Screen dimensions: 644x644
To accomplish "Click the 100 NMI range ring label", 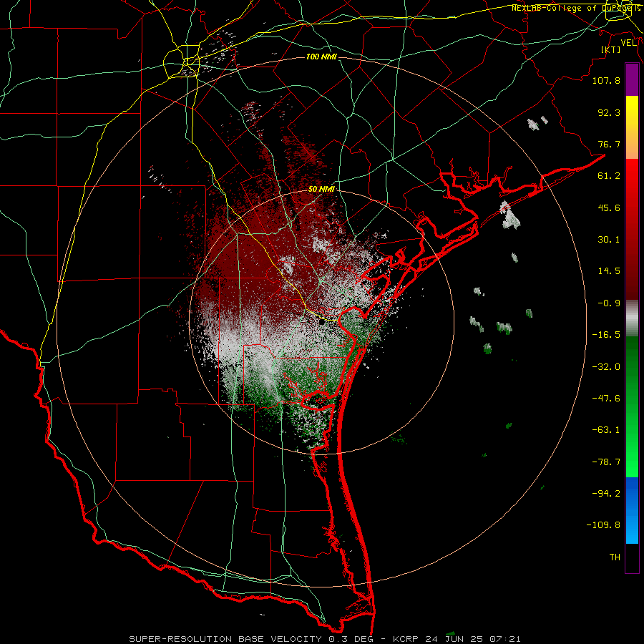I will tap(321, 57).
